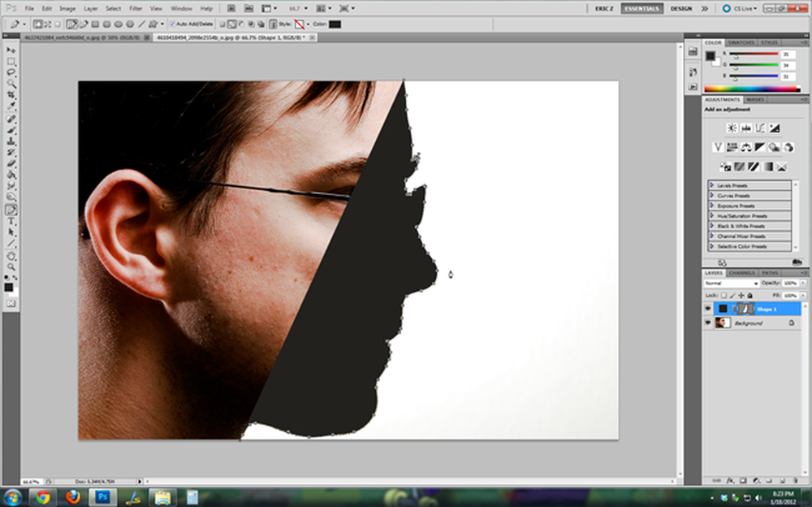Select the Horizontal Type tool
Viewport: 812px width, 507px height.
[11, 221]
